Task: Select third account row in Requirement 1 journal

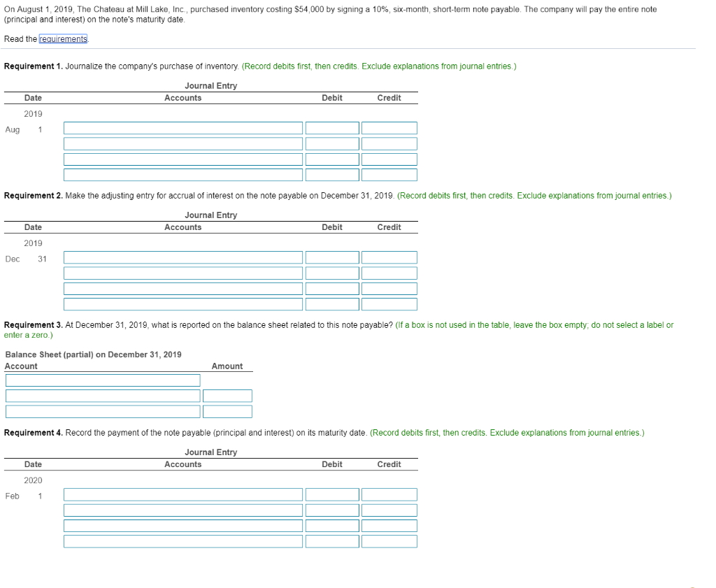Action: click(x=183, y=159)
